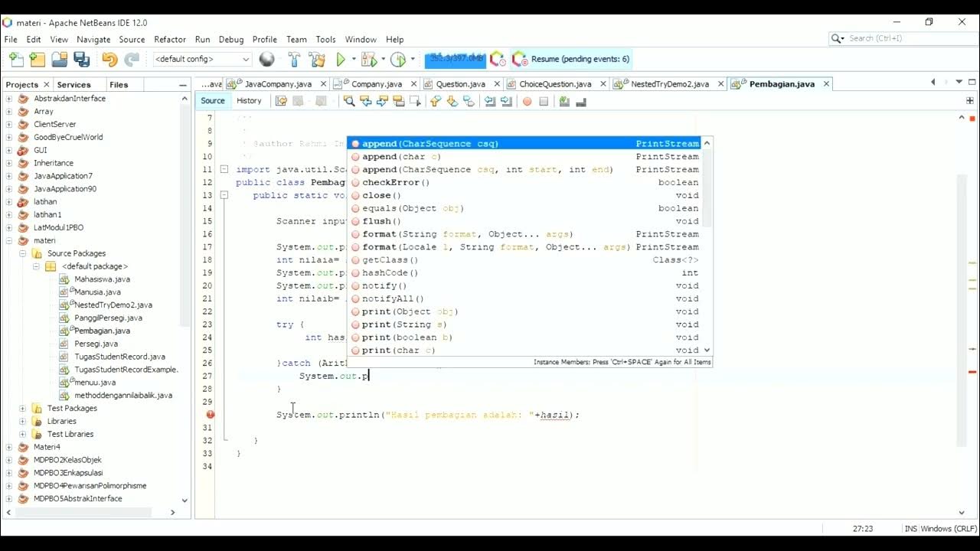This screenshot has height=551, width=980.
Task: Select GoodByeCruelWorld project
Action: pyautogui.click(x=68, y=137)
